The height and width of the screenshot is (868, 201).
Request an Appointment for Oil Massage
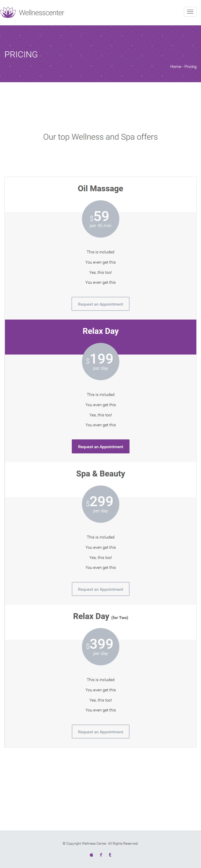tap(100, 304)
